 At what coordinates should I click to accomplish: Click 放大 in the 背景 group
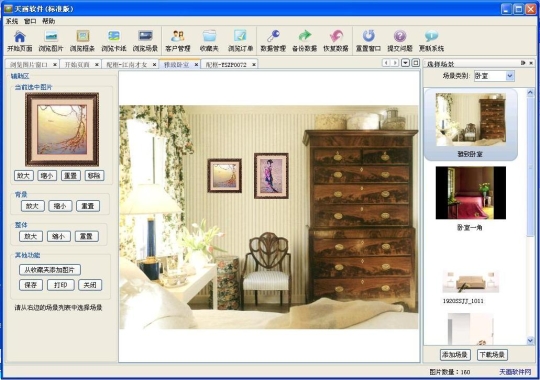[x=33, y=206]
